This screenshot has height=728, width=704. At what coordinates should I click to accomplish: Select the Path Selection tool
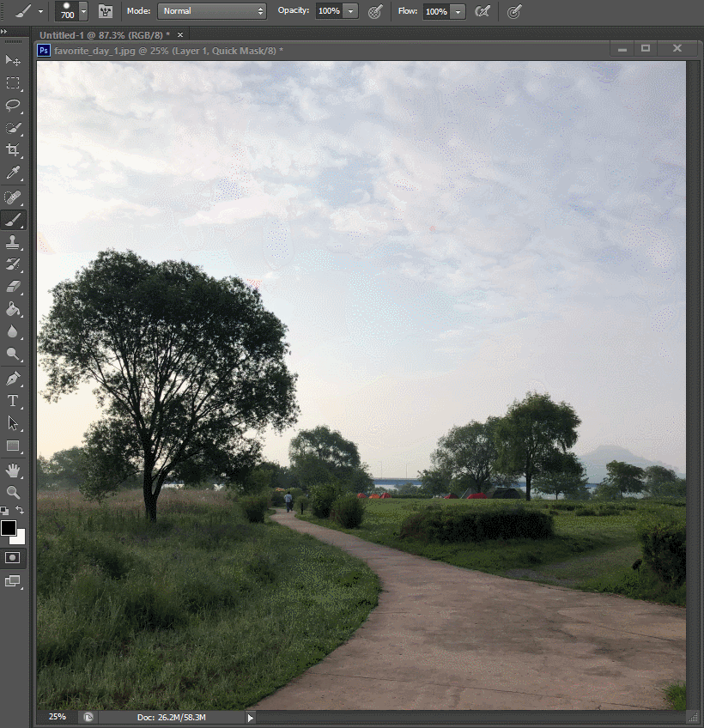(x=13, y=423)
